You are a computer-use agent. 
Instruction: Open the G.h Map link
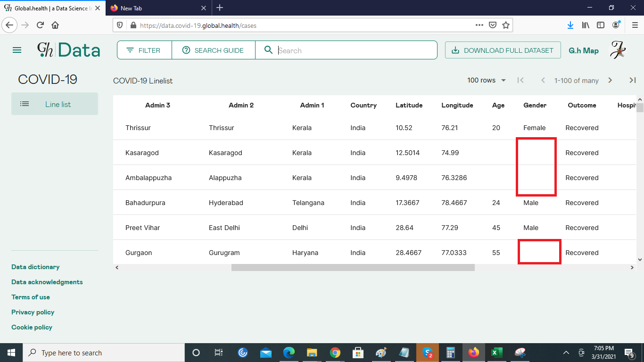(584, 50)
